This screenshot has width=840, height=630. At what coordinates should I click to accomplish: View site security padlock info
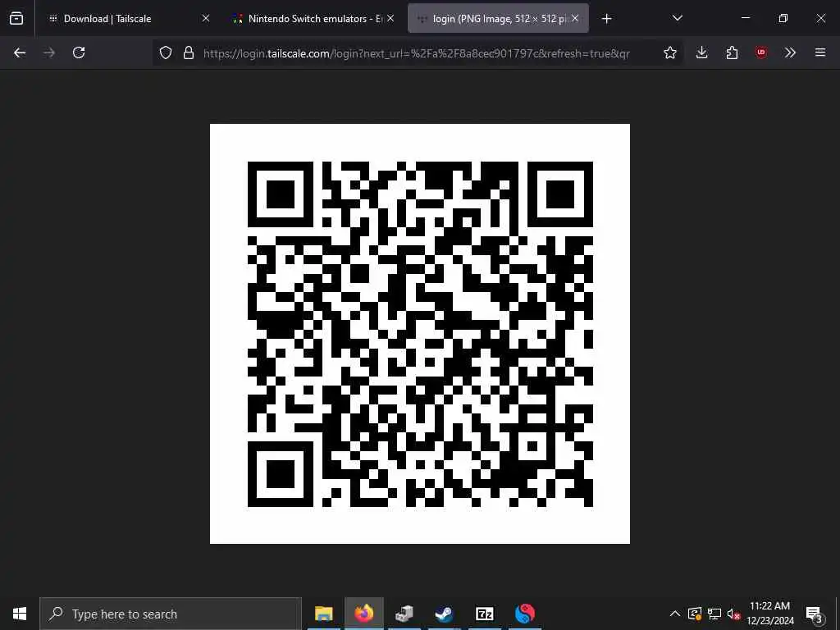[x=189, y=52]
